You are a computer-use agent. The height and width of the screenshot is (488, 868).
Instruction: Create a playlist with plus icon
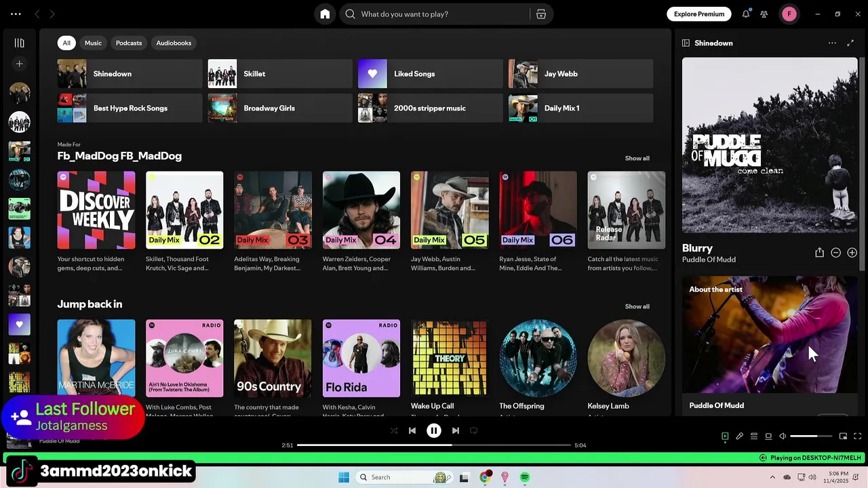click(x=20, y=64)
